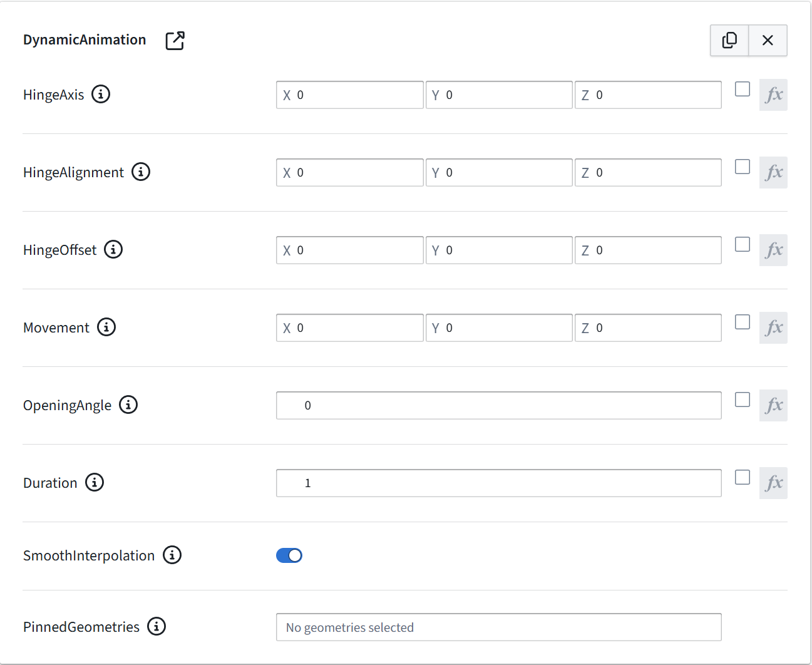Click the Movement info icon
The image size is (812, 665).
(x=107, y=327)
